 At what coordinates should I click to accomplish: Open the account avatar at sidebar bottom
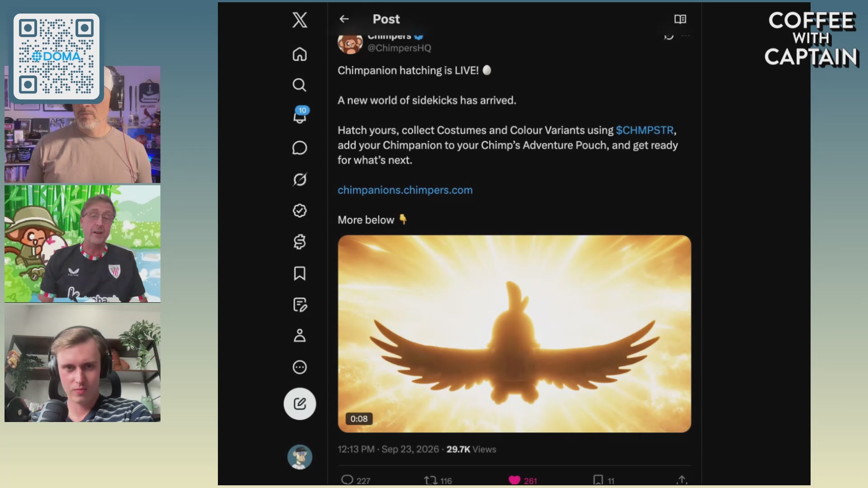pos(300,457)
